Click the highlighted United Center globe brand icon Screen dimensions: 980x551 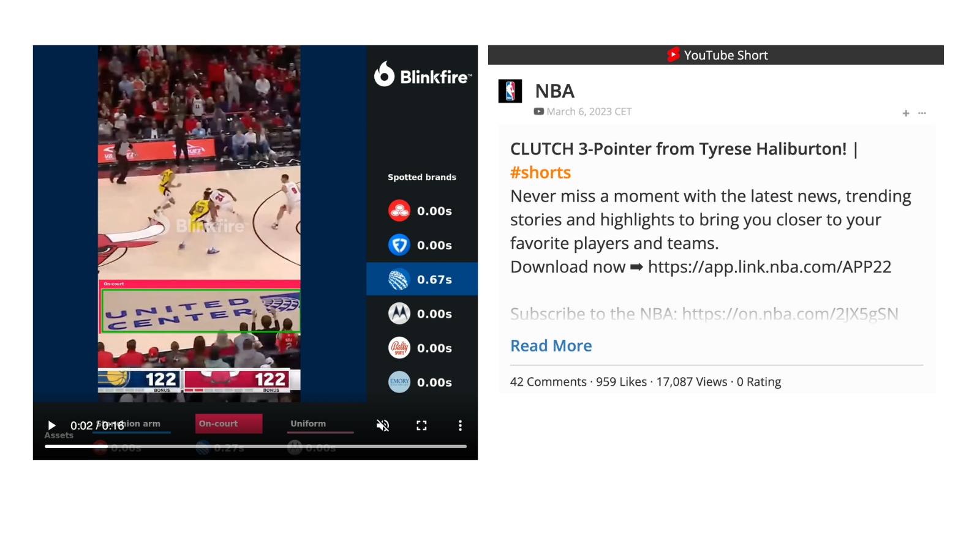(x=399, y=279)
